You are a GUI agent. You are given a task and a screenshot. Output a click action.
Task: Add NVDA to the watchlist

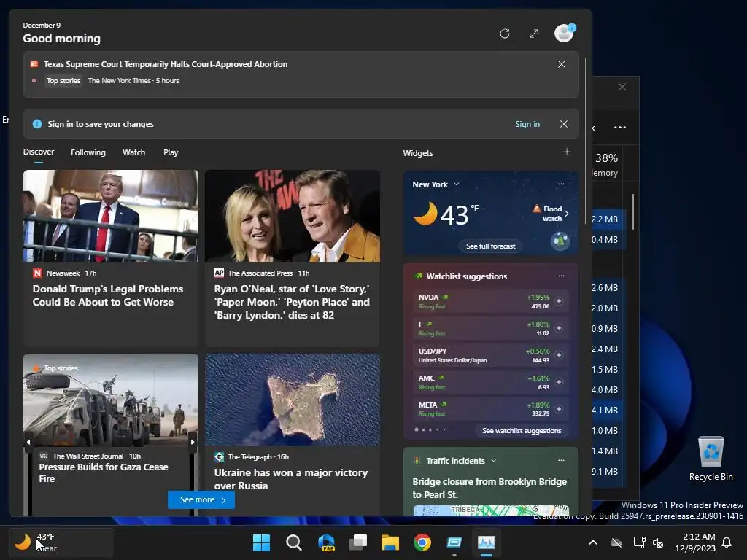559,301
